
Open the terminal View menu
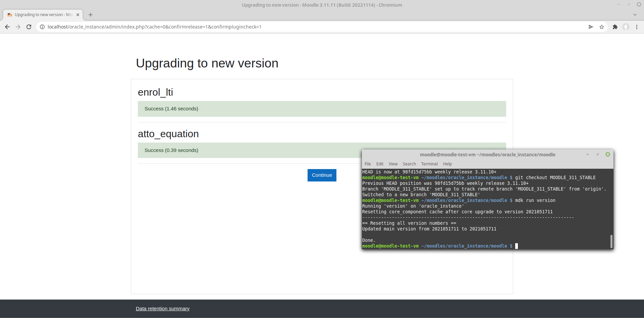[393, 164]
